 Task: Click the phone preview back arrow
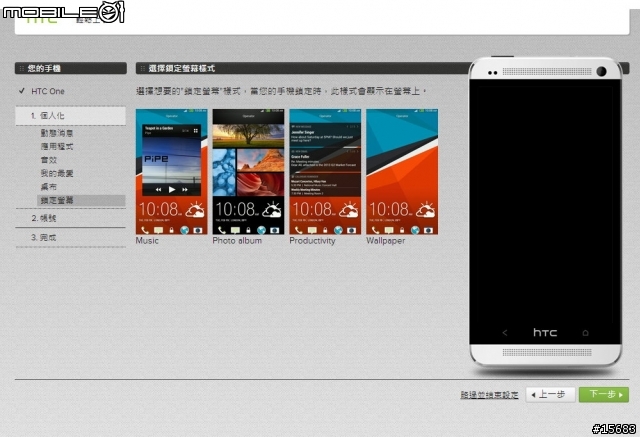505,333
